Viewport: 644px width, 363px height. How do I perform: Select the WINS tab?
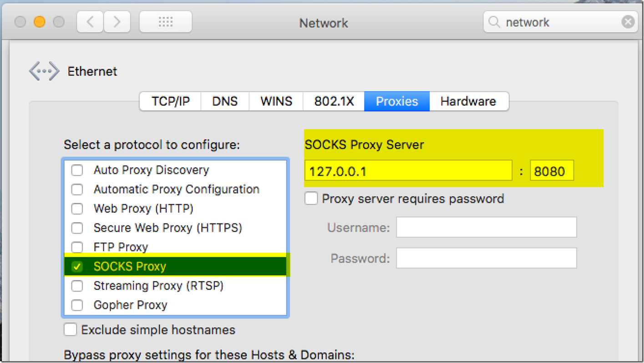[276, 101]
